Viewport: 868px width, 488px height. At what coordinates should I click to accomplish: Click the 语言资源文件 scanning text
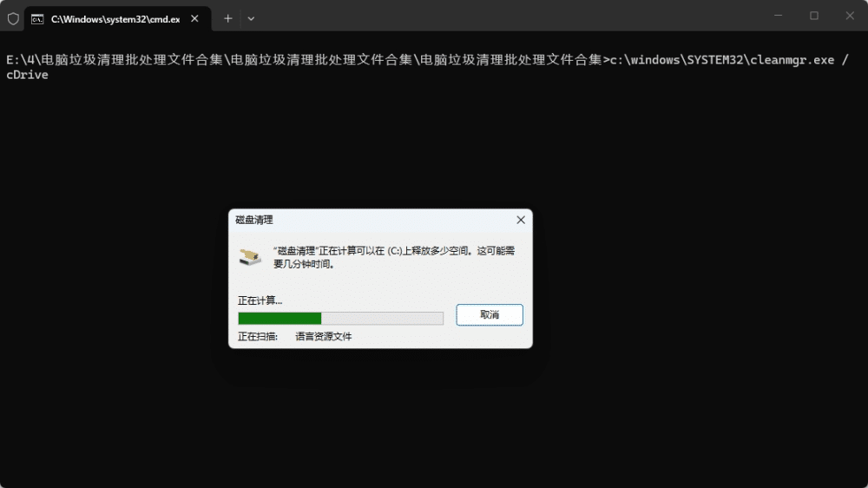(x=323, y=337)
